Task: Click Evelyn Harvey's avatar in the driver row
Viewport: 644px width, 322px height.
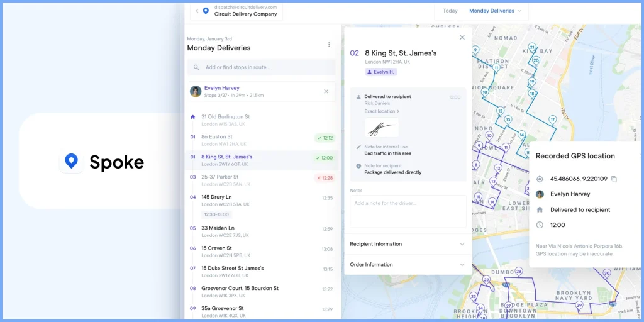Action: point(196,91)
